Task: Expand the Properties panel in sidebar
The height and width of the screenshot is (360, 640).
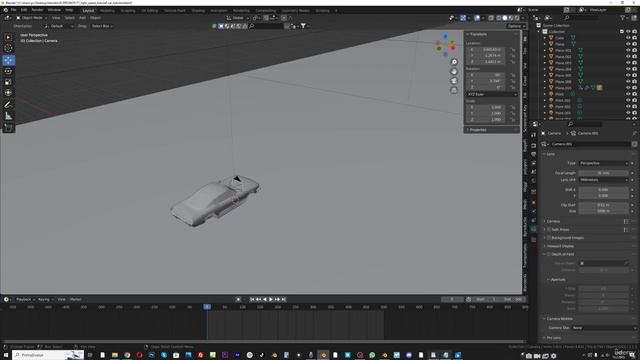Action: (x=478, y=130)
